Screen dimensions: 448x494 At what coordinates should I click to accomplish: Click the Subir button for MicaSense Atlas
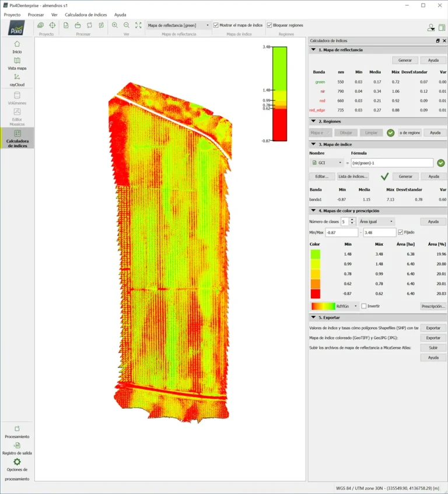(433, 348)
